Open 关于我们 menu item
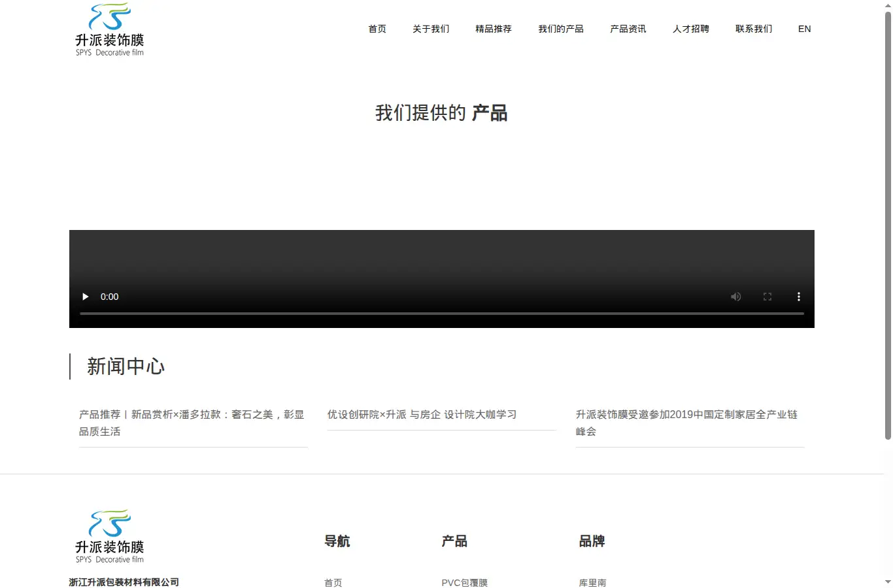This screenshot has height=588, width=893. [x=431, y=29]
